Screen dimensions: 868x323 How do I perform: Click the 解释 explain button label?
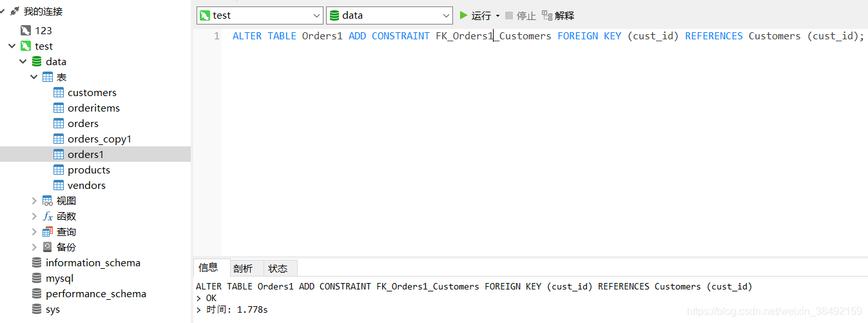564,15
